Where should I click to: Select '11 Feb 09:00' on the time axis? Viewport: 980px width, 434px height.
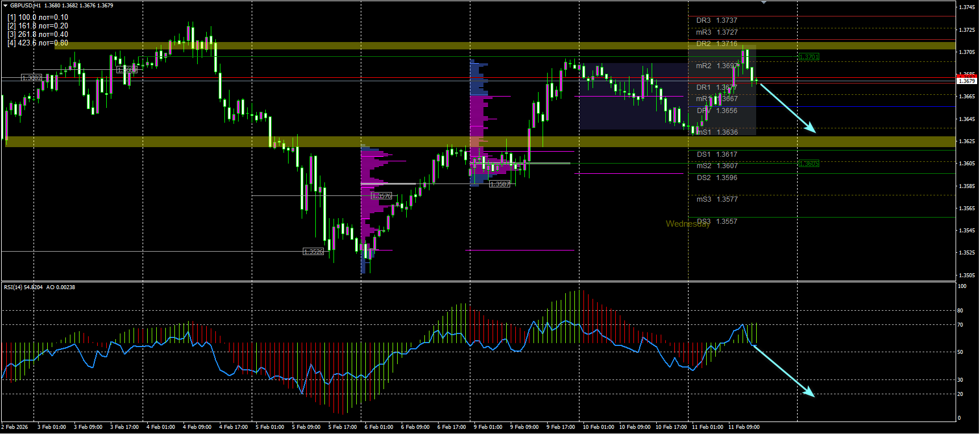744,427
